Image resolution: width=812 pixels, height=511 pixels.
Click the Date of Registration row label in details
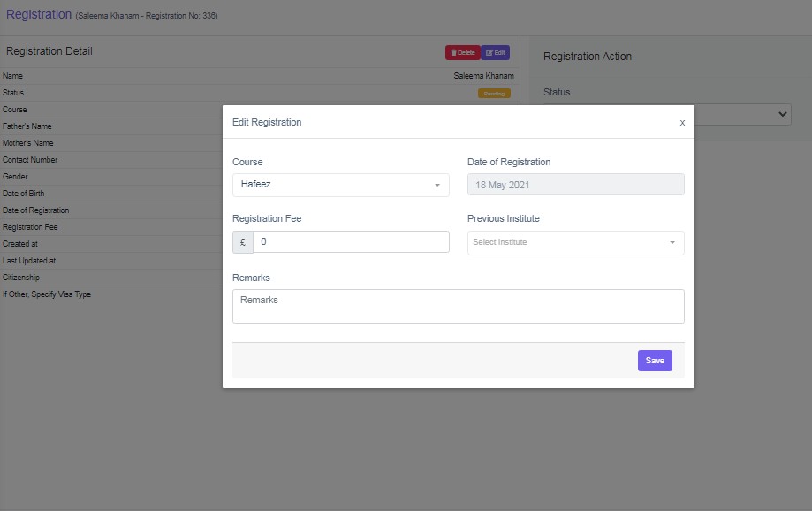(35, 210)
